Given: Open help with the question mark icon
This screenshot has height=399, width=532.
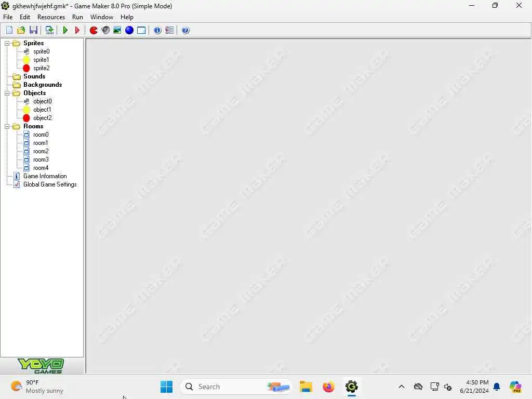Looking at the screenshot, I should [x=185, y=30].
